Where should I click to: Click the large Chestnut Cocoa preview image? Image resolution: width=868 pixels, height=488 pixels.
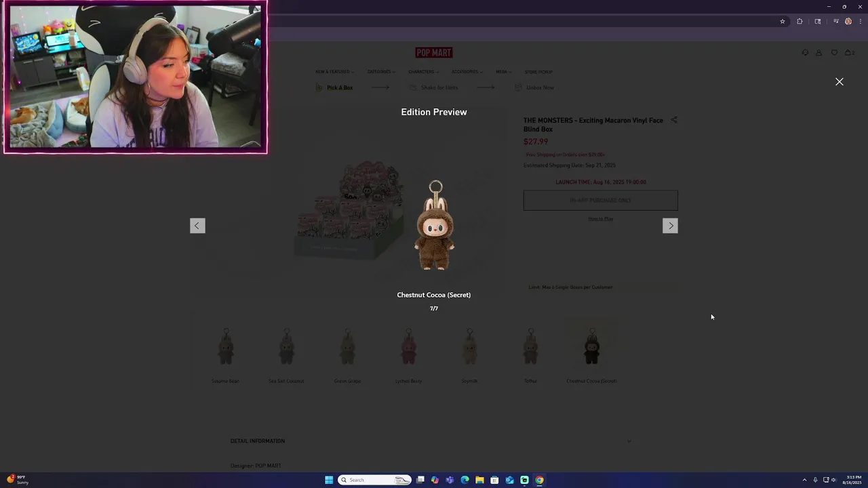pyautogui.click(x=435, y=226)
